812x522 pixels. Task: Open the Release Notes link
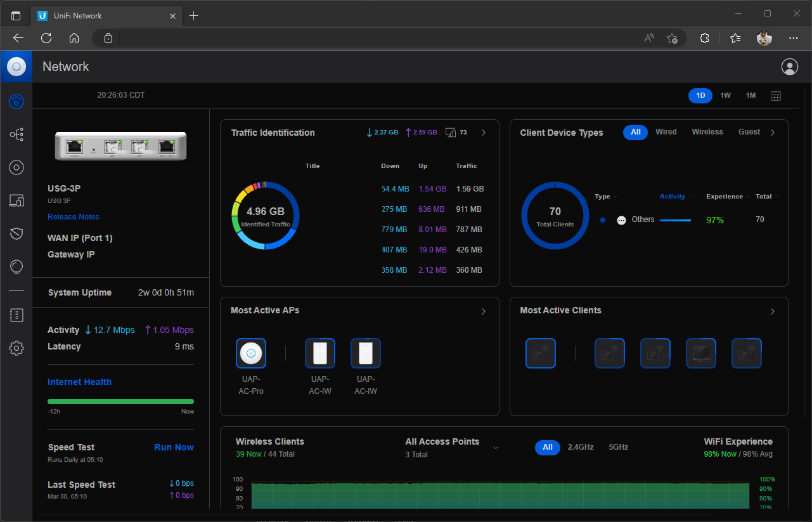tap(74, 217)
